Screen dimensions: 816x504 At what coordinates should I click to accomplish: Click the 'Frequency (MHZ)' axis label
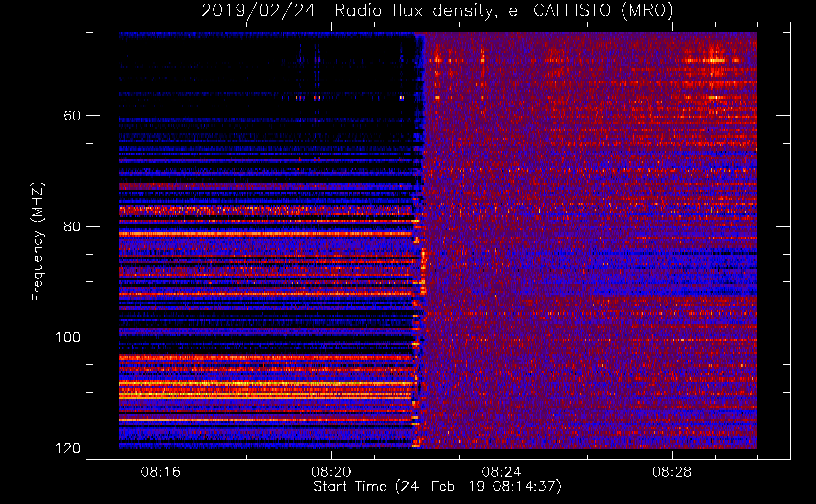[x=38, y=242]
